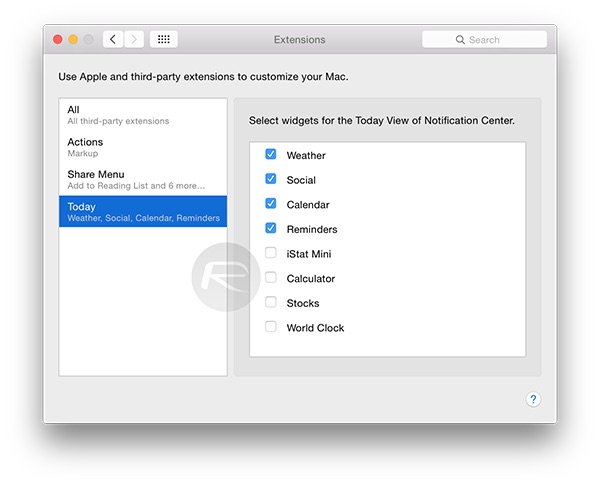Click the Calculator label text
Viewport: 600px width, 485px height.
[x=311, y=278]
